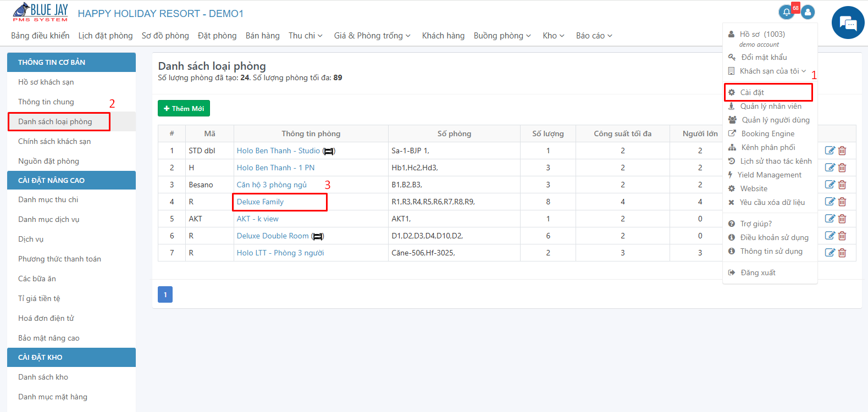Open Sơ đồ phòng menu
868x412 pixels.
(165, 36)
